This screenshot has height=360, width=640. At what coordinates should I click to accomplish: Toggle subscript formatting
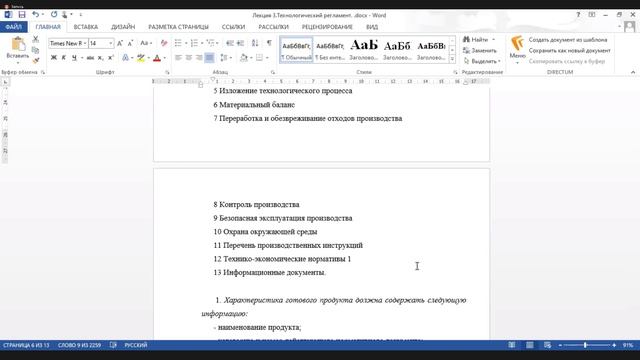tap(100, 58)
